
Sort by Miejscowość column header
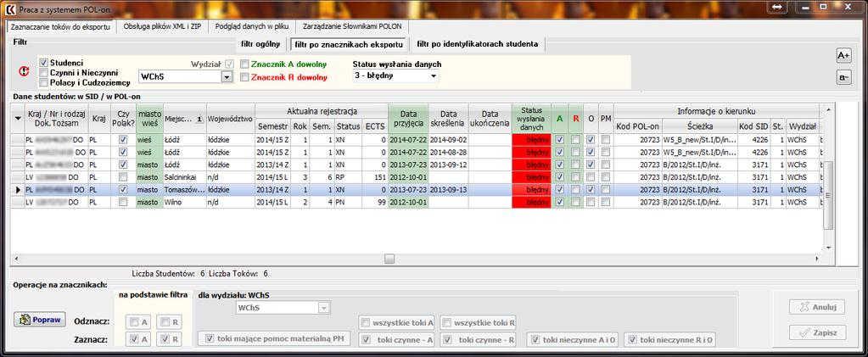point(184,119)
